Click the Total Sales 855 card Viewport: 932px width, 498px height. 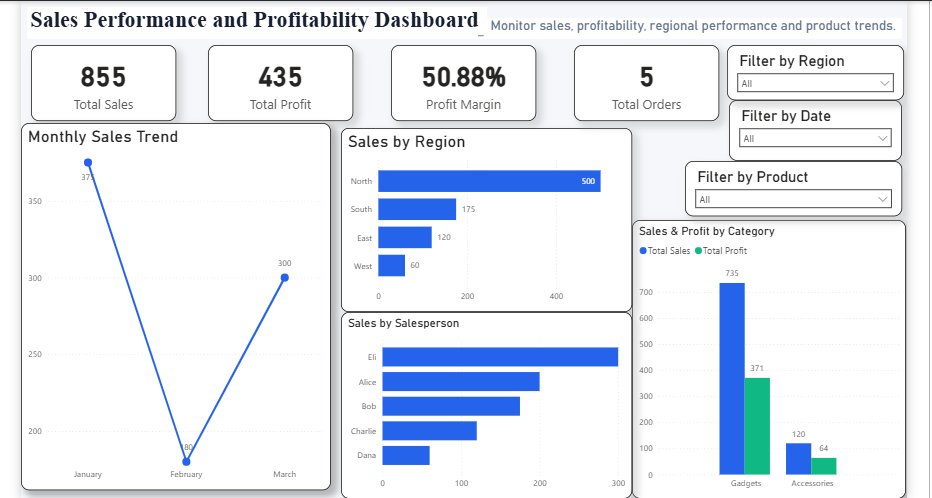[x=103, y=83]
